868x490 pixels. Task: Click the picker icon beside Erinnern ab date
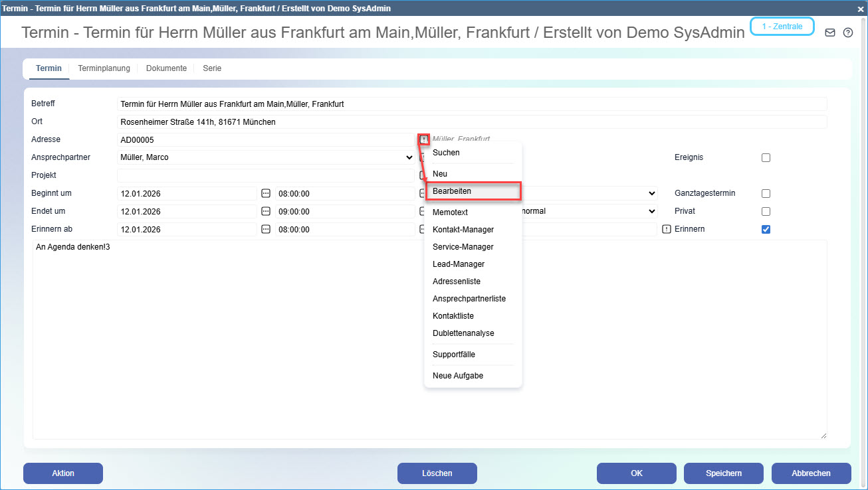coord(265,229)
